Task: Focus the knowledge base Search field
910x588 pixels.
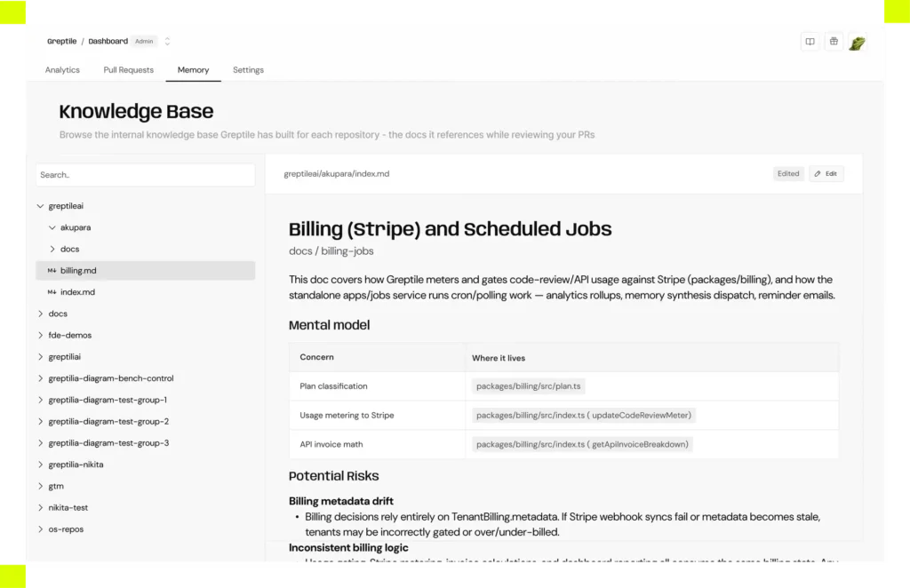Action: [145, 175]
